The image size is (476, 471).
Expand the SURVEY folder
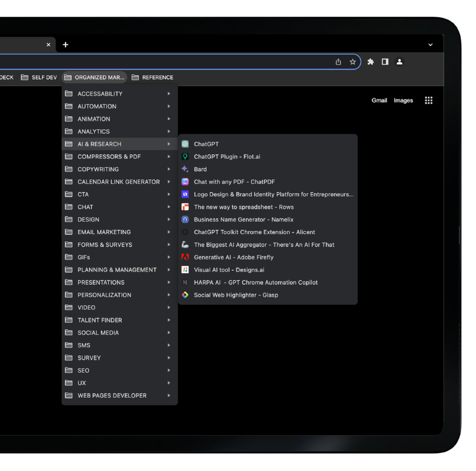click(x=119, y=358)
